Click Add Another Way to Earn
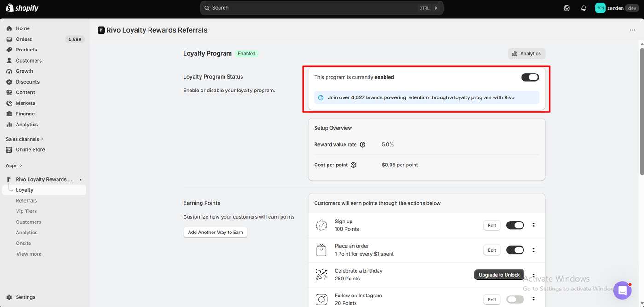The image size is (644, 307). click(x=215, y=233)
